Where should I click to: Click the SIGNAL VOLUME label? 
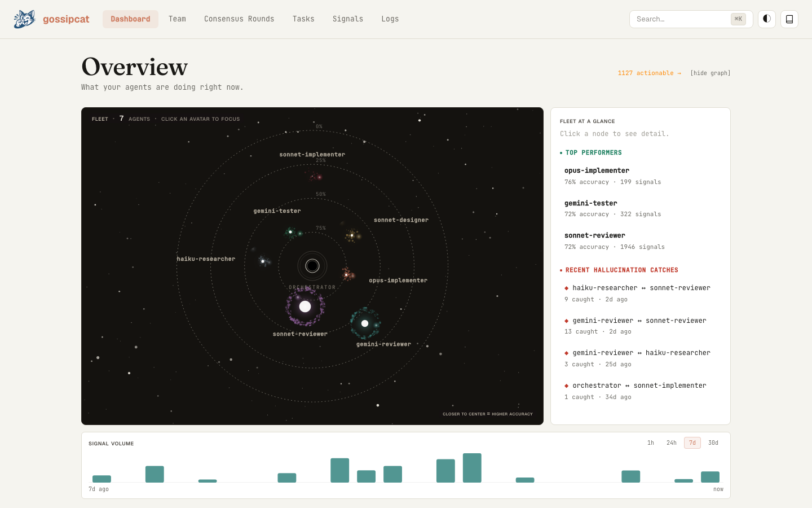coord(111,444)
